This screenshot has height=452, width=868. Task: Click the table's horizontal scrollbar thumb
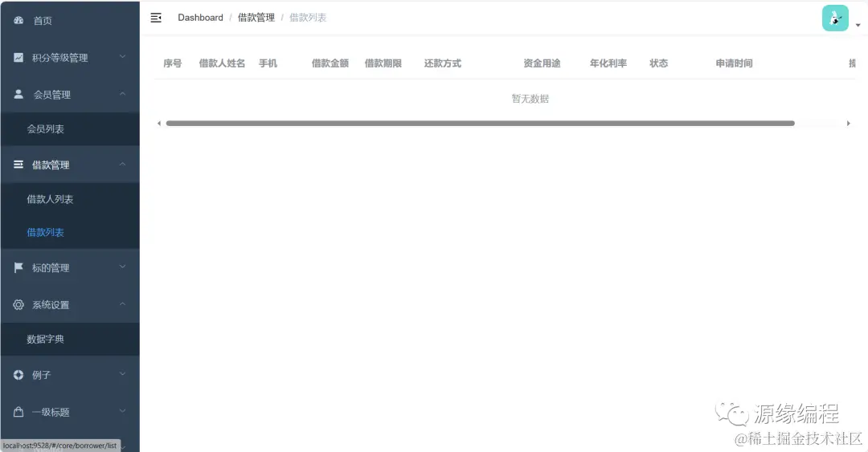point(481,124)
